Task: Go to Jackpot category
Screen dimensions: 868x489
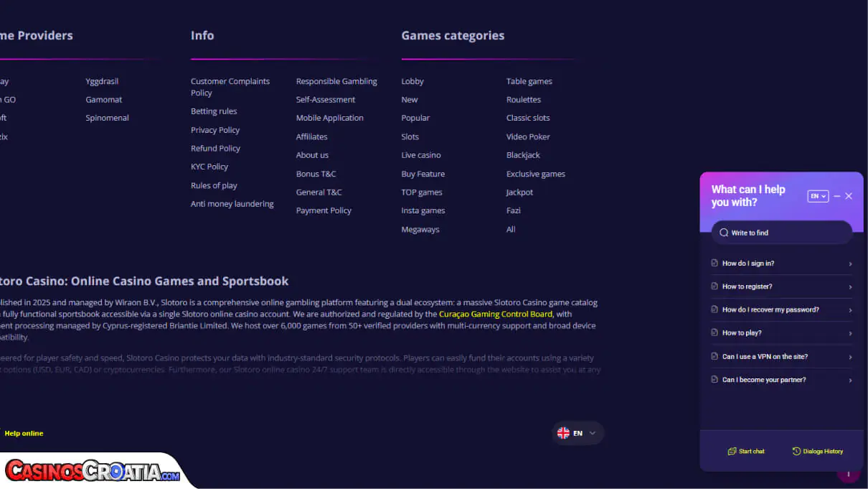Action: click(520, 192)
